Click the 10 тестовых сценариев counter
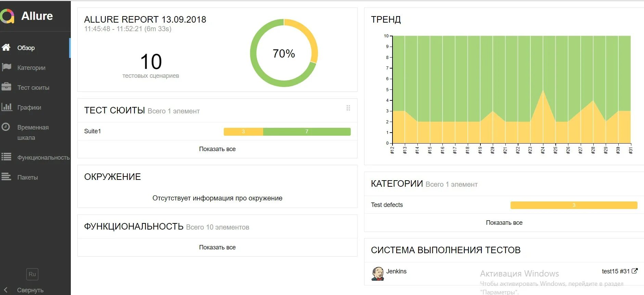 pos(151,65)
